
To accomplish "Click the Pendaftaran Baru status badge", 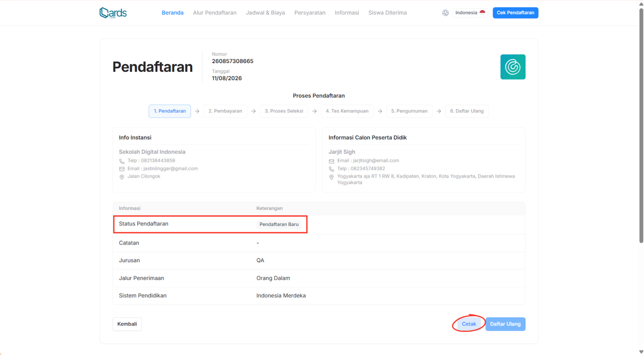I will pos(279,224).
